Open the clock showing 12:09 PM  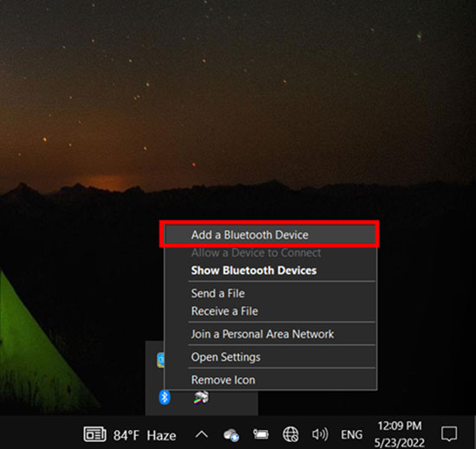(400, 434)
